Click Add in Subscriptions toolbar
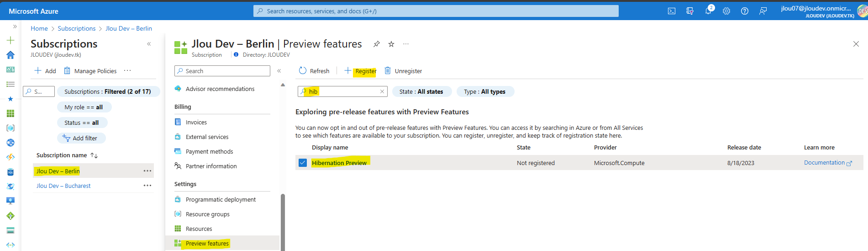This screenshot has height=251, width=868. point(45,71)
